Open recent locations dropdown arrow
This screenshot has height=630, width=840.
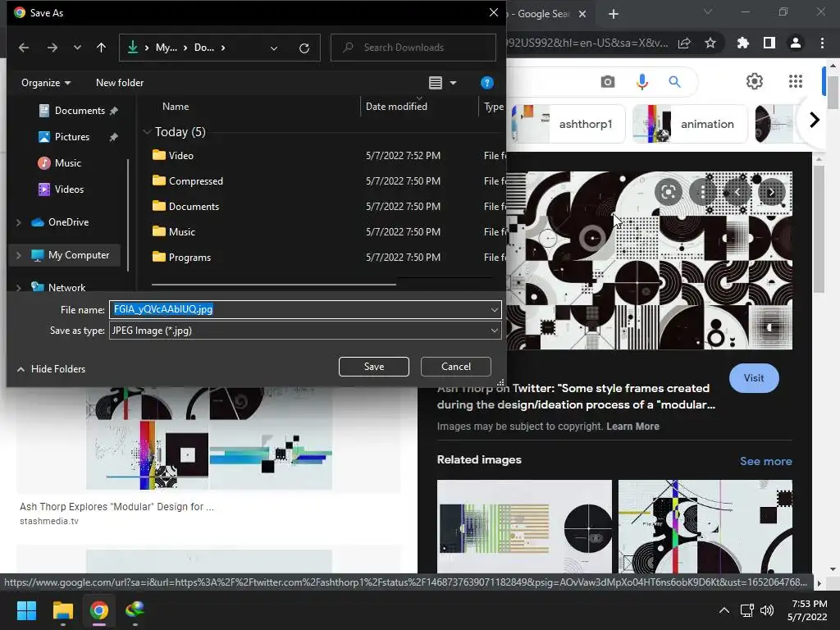click(77, 48)
